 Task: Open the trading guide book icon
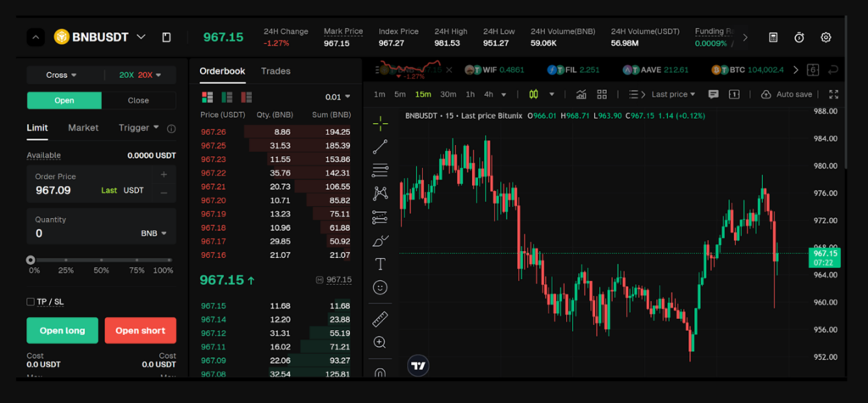[166, 37]
